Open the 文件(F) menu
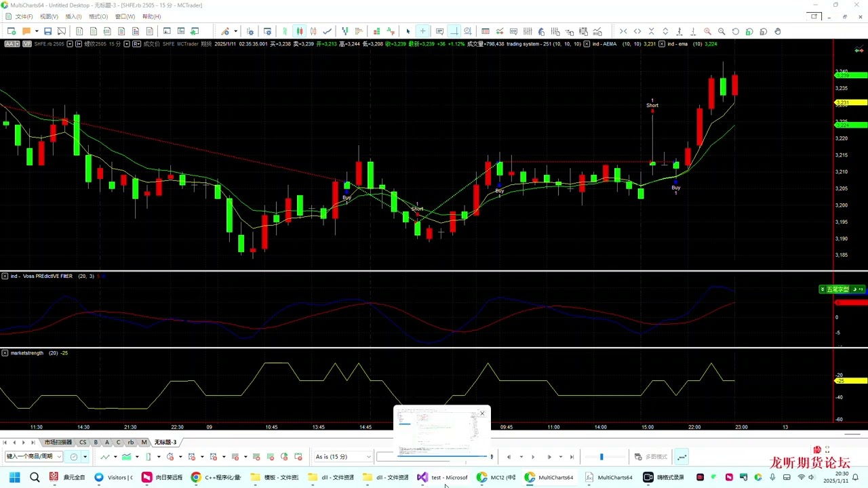 (24, 16)
